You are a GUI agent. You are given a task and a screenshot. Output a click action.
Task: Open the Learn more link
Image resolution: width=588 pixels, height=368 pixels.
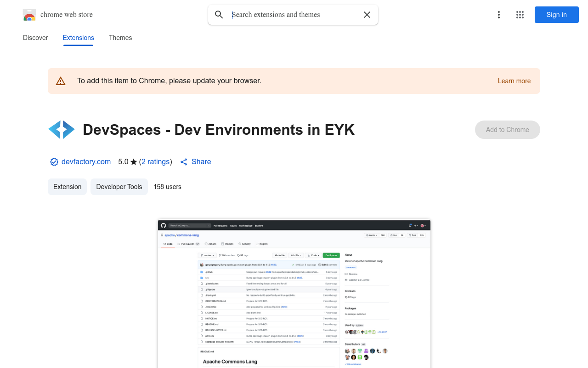[x=514, y=81]
